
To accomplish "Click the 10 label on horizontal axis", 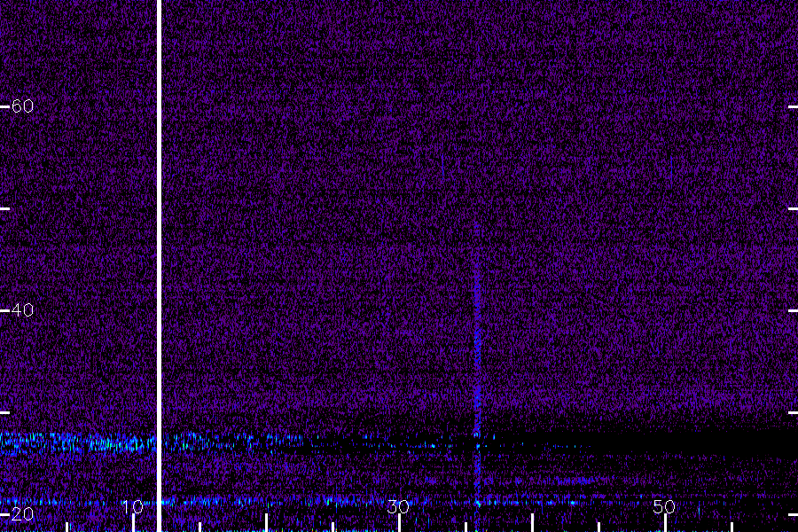I will tap(133, 506).
